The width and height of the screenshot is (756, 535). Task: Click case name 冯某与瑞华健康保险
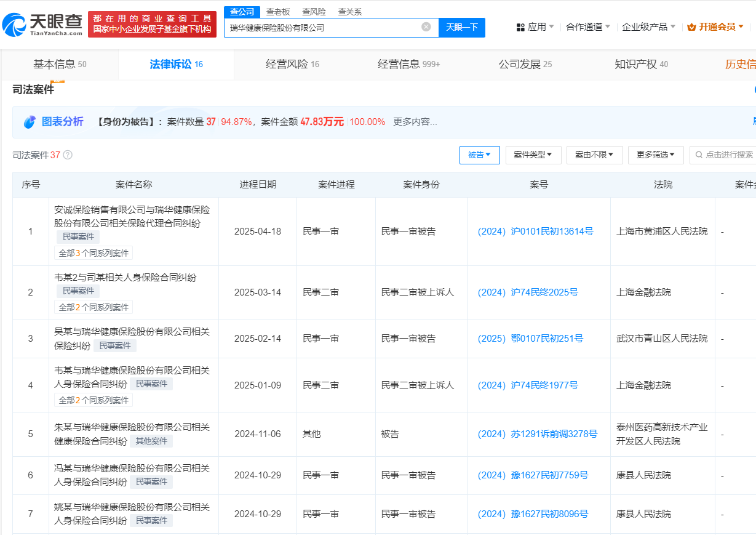[132, 475]
